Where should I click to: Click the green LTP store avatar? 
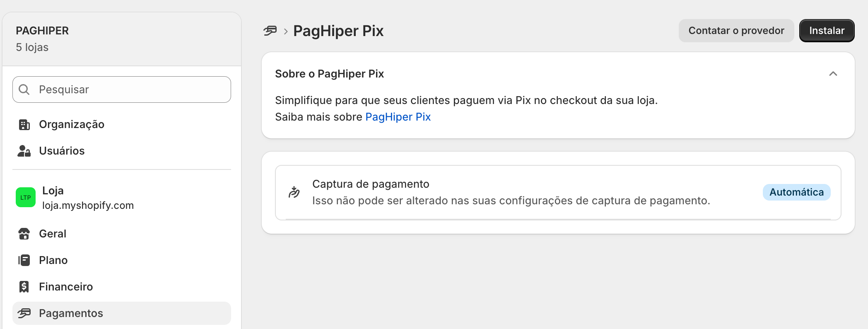[x=26, y=197]
